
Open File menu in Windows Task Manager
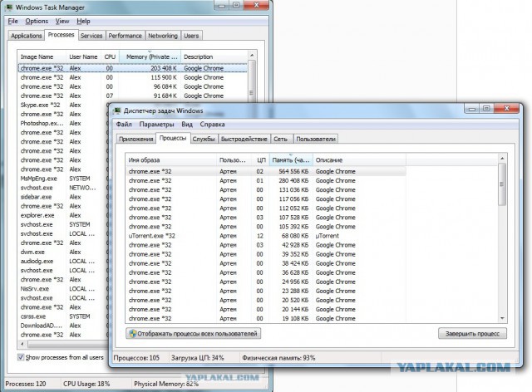click(13, 21)
